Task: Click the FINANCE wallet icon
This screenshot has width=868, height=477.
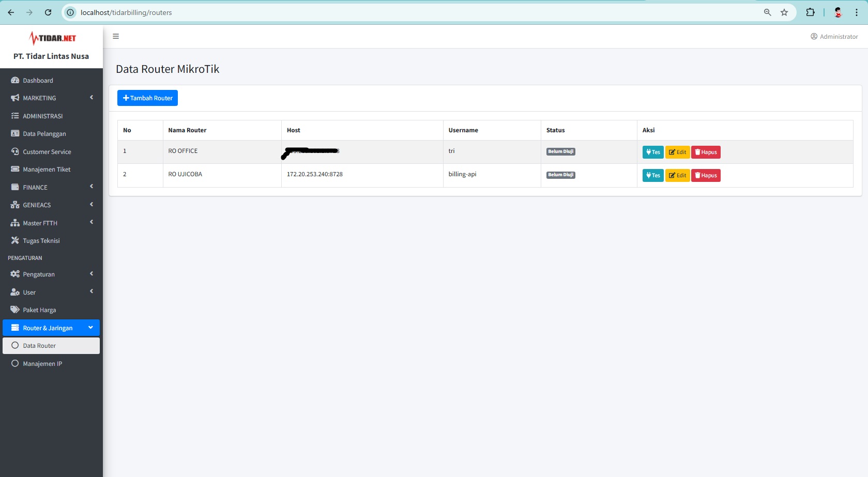Action: point(15,188)
